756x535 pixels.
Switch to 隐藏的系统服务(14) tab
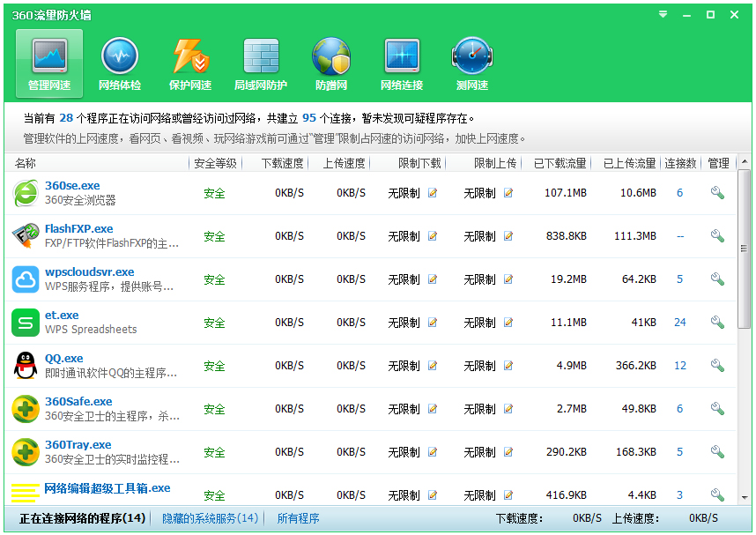point(210,518)
